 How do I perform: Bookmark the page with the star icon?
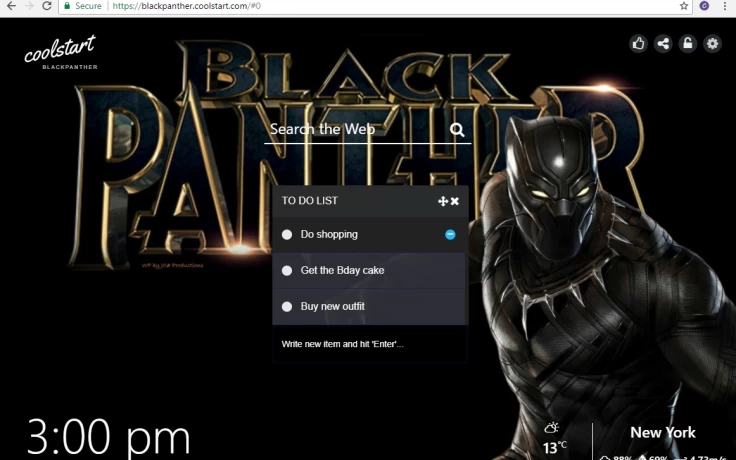tap(684, 6)
